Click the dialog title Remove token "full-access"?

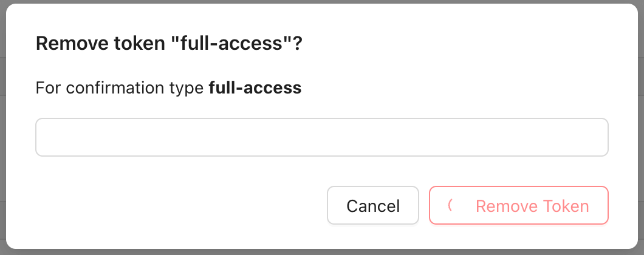[169, 44]
